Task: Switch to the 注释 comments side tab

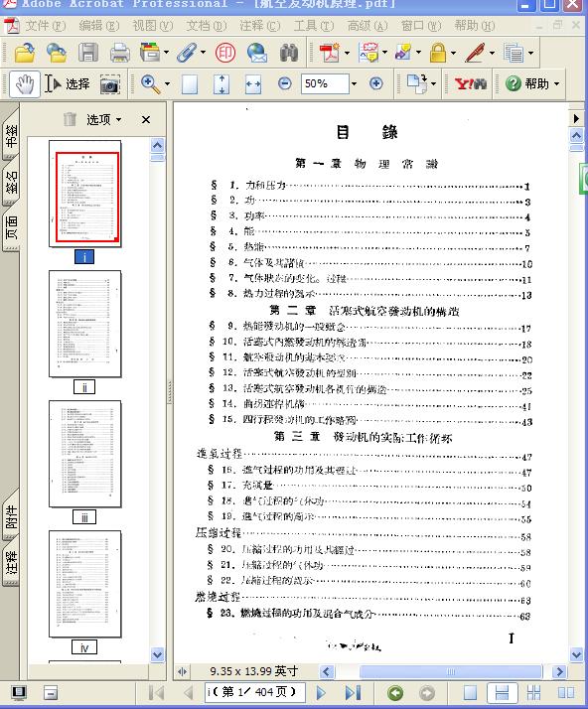Action: (x=11, y=561)
